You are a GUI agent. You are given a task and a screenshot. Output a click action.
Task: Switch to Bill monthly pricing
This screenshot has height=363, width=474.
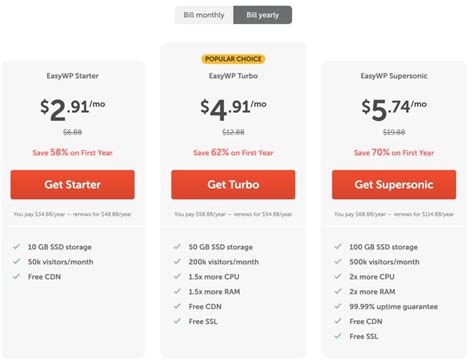(x=204, y=15)
